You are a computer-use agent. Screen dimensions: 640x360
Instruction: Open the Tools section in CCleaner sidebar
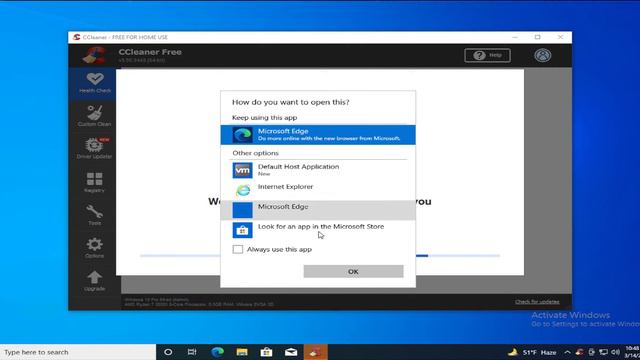95,215
